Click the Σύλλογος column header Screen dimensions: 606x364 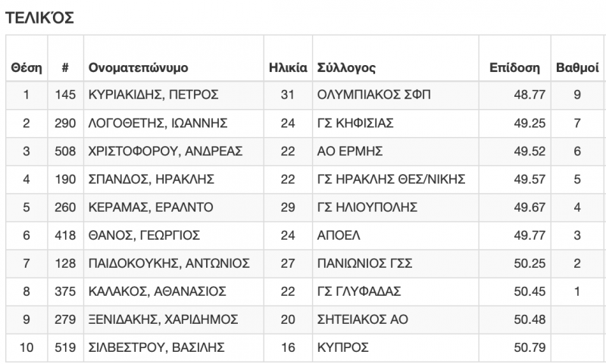coord(346,67)
